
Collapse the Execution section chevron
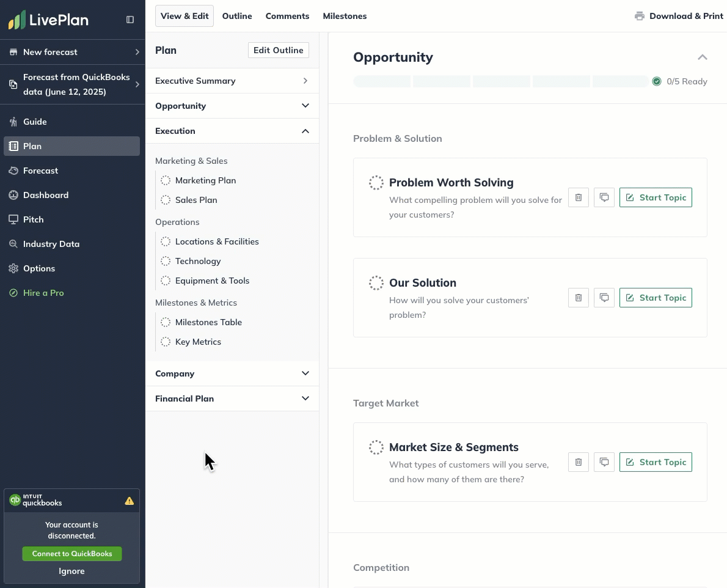305,131
